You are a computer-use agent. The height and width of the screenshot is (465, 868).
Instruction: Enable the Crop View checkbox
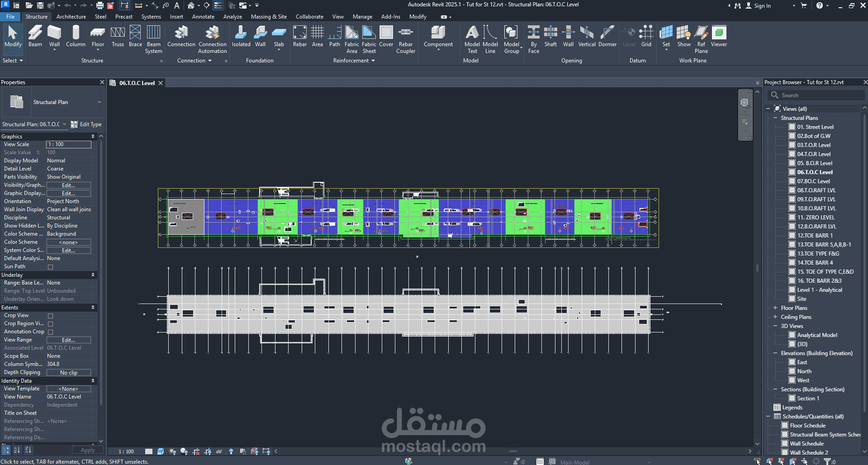(x=50, y=316)
